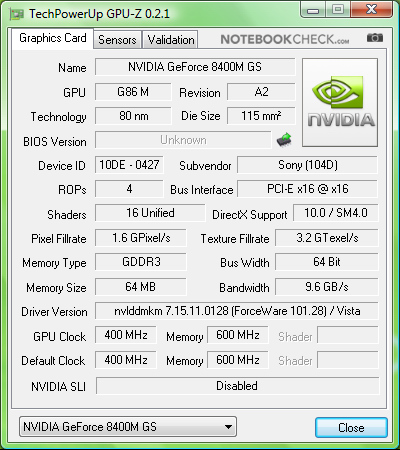Minimize the GPU-Z window

(x=313, y=10)
